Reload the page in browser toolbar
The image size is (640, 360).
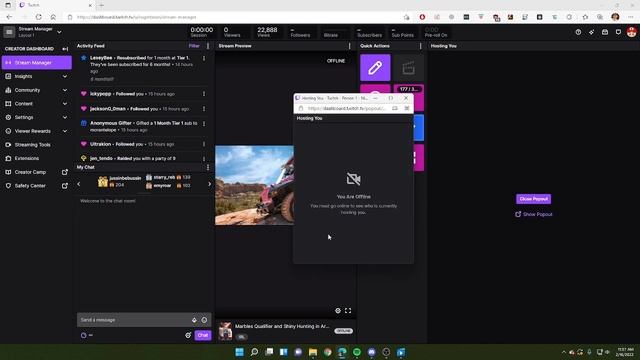38,17
